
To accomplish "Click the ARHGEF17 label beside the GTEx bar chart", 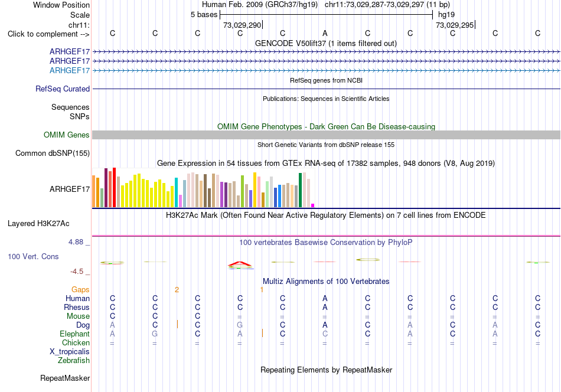I will [x=70, y=189].
